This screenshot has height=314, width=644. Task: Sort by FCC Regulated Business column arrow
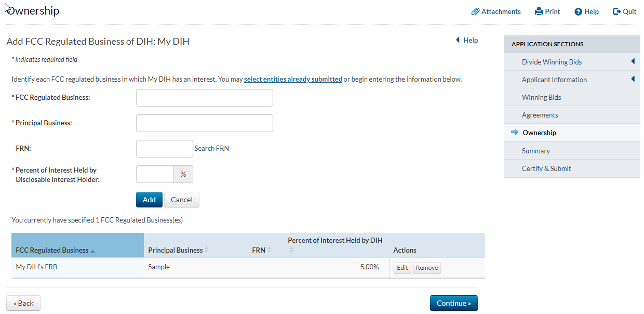[93, 251]
